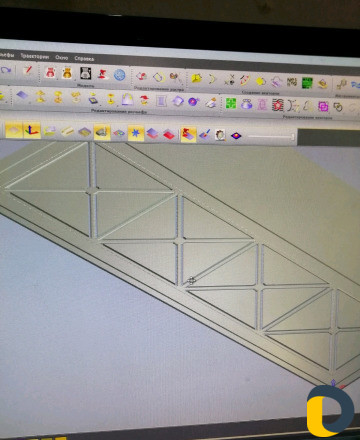
Task: Toggle the highlighted flat yellow plane view button
Action: pos(14,130)
